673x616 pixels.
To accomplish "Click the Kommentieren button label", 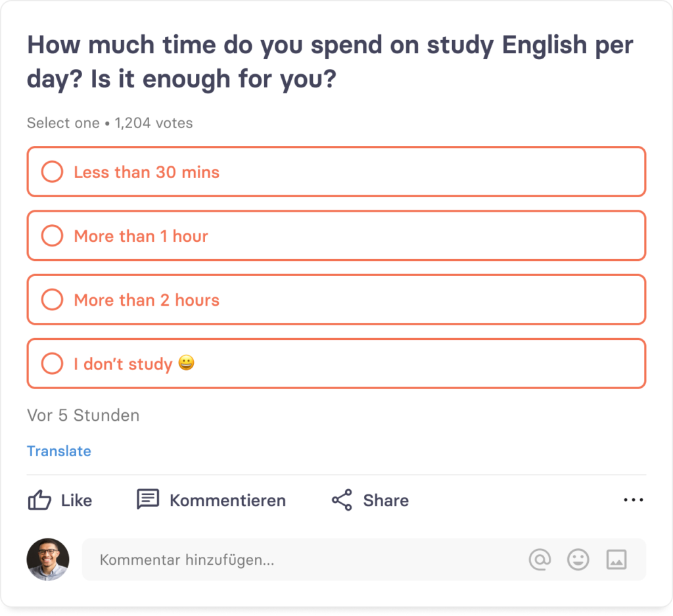I will tap(227, 500).
